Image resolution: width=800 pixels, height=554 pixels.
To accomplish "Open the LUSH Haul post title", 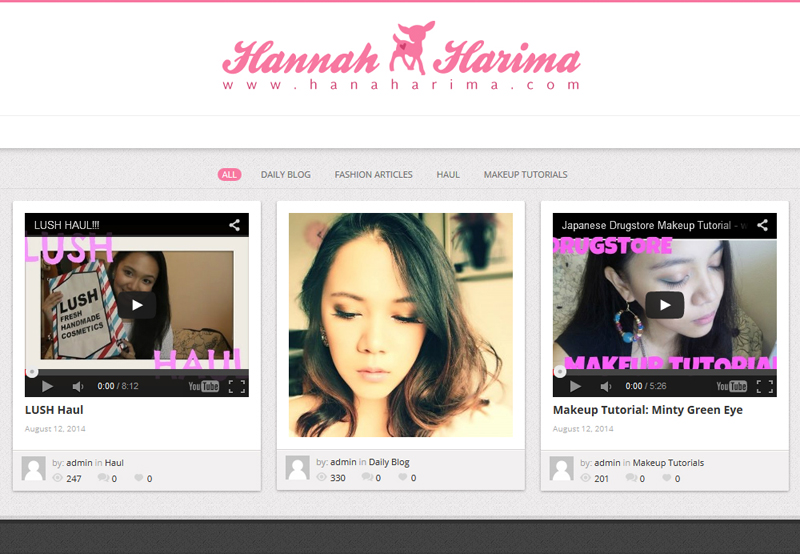I will (54, 410).
